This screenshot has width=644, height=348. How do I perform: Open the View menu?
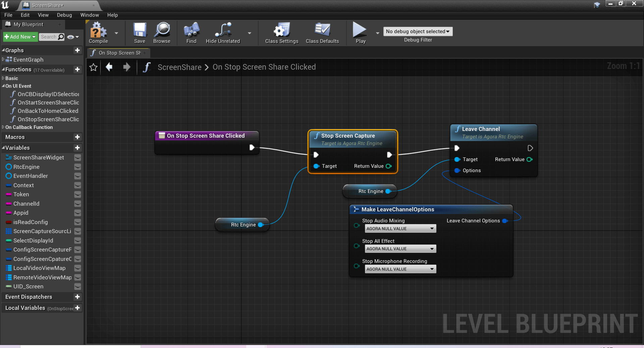(43, 15)
